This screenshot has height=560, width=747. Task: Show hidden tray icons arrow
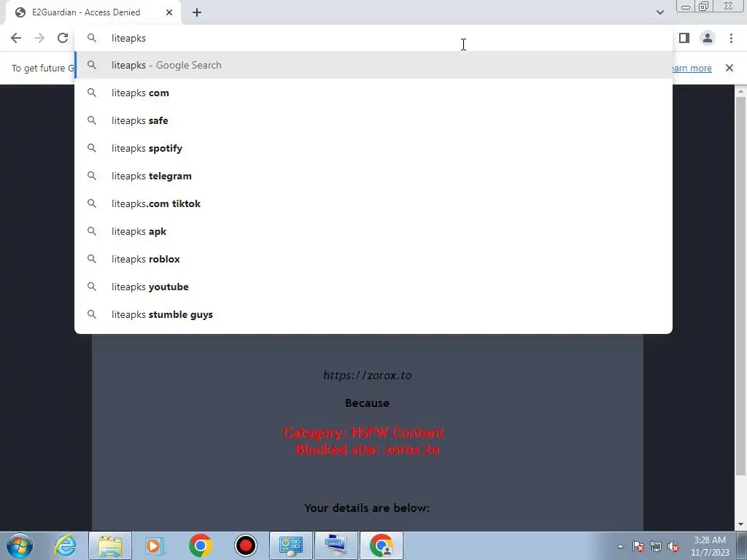[x=620, y=546]
